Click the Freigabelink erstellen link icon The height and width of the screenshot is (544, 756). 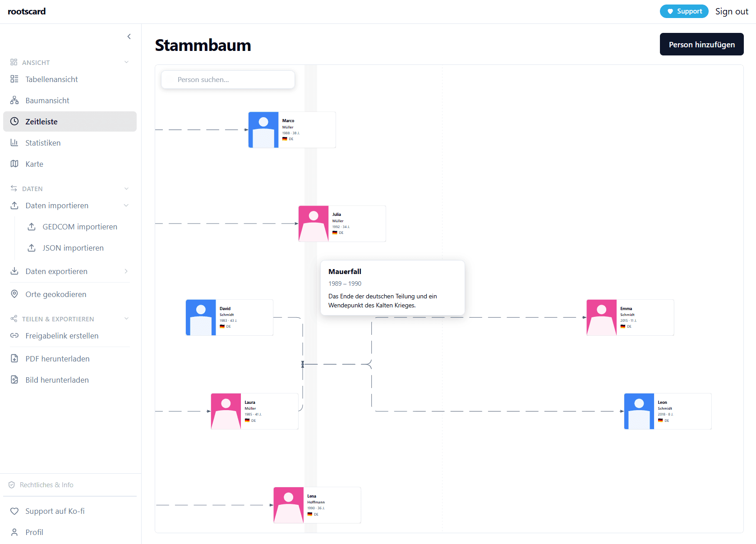pos(14,336)
